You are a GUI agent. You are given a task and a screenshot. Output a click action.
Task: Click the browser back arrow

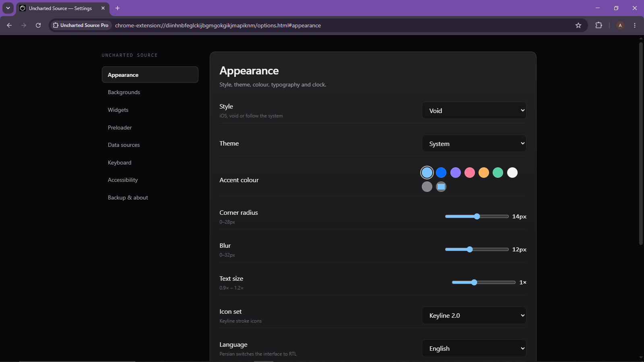[x=9, y=25]
